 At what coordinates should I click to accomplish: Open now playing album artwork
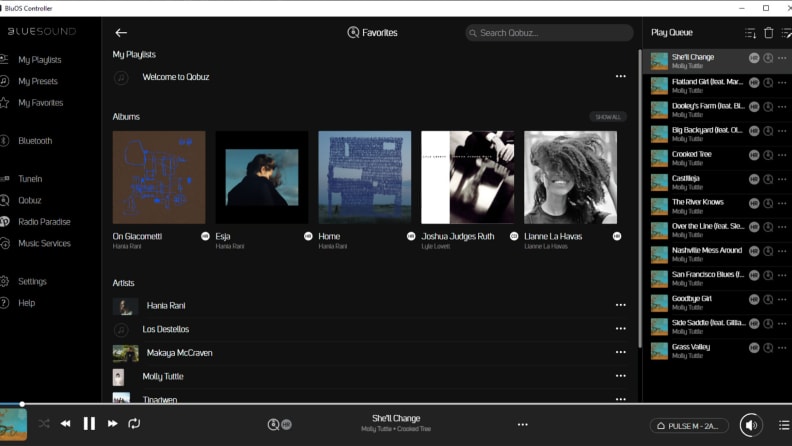13,425
